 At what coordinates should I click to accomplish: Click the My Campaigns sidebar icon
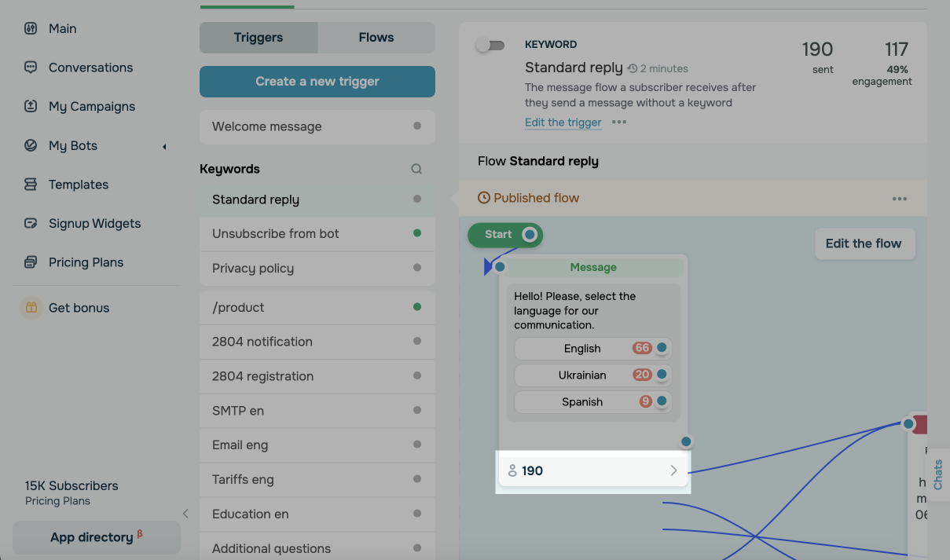(x=31, y=106)
